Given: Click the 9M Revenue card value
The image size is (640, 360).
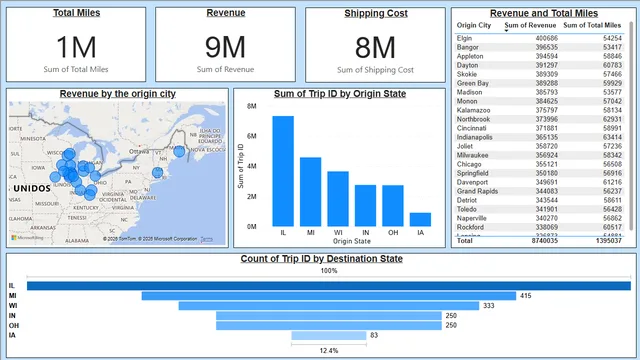Looking at the screenshot, I should point(225,47).
